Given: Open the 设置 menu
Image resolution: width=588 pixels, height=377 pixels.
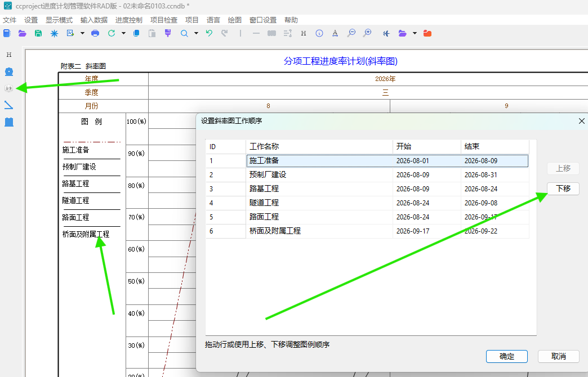Looking at the screenshot, I should (x=31, y=20).
